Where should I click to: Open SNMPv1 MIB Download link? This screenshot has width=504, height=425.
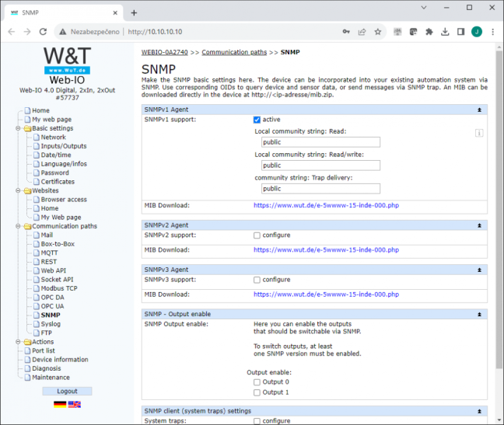(326, 205)
